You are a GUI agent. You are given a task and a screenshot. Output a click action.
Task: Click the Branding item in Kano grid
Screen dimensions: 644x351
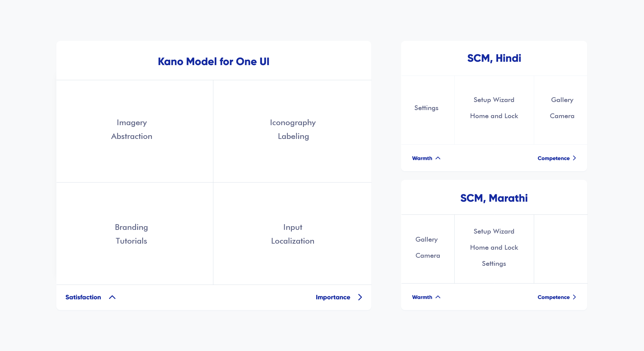point(131,227)
